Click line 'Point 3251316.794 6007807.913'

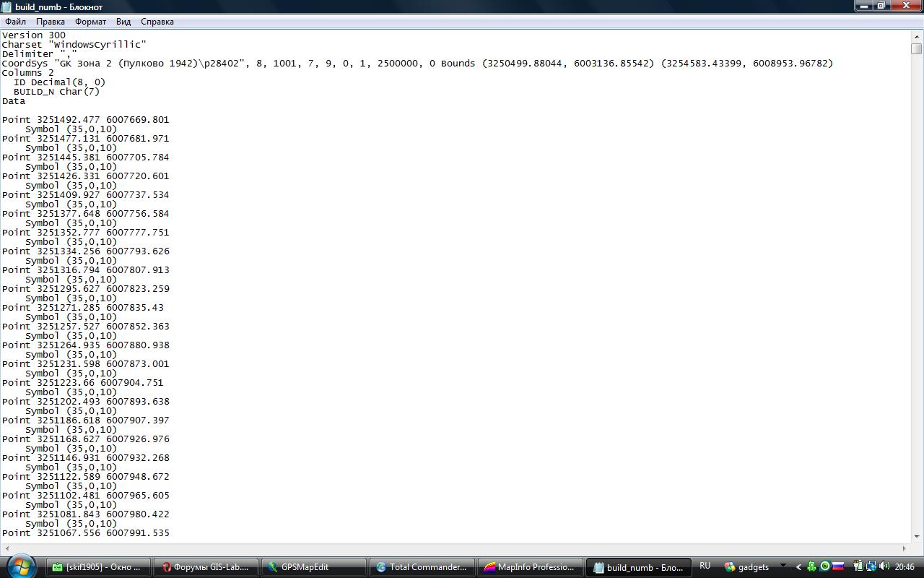[86, 269]
